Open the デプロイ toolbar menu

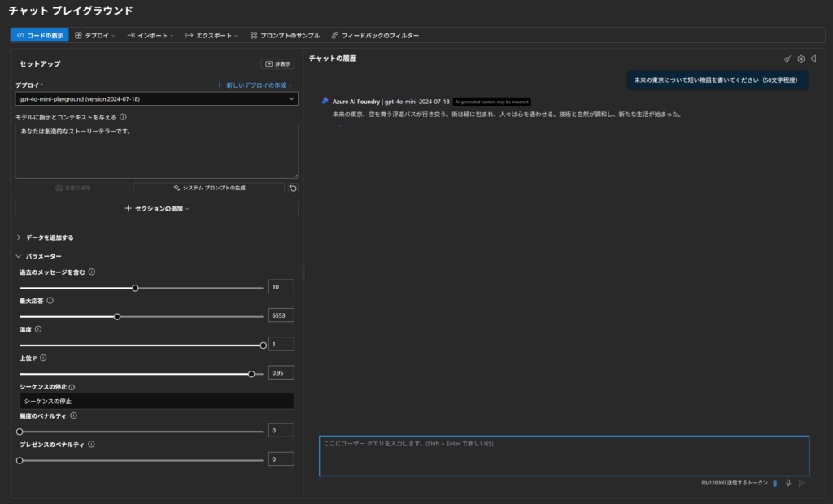click(x=95, y=36)
